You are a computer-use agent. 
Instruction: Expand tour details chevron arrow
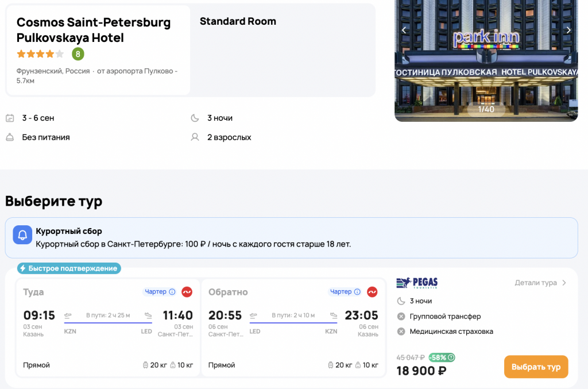(x=564, y=283)
